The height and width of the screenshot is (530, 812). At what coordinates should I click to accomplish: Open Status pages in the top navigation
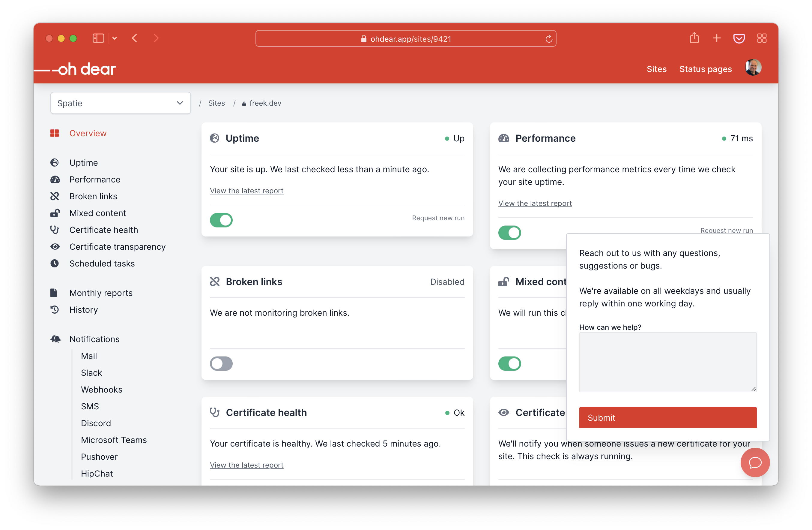coord(705,69)
